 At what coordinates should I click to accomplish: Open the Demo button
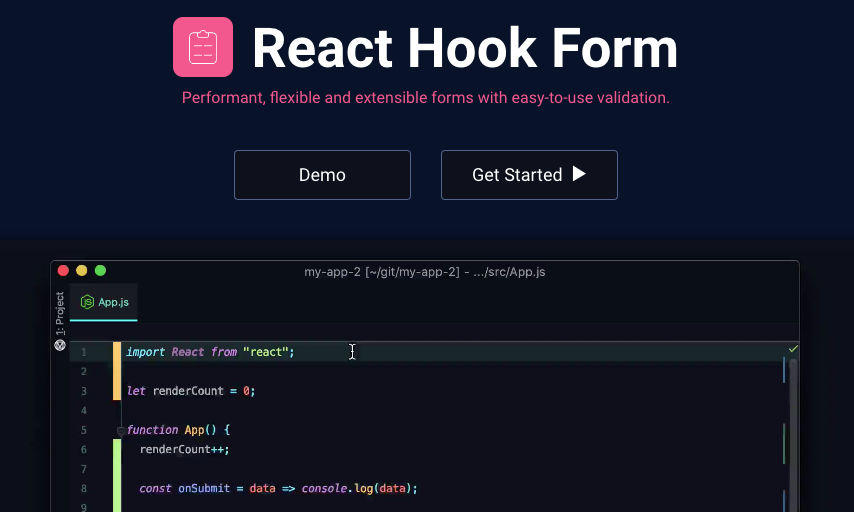coord(322,175)
